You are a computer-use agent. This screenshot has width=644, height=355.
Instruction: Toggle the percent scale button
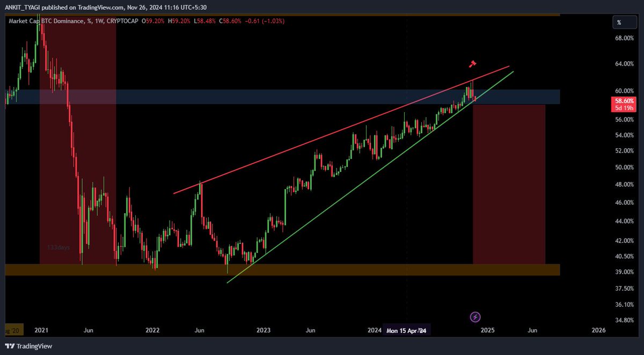tap(625, 22)
